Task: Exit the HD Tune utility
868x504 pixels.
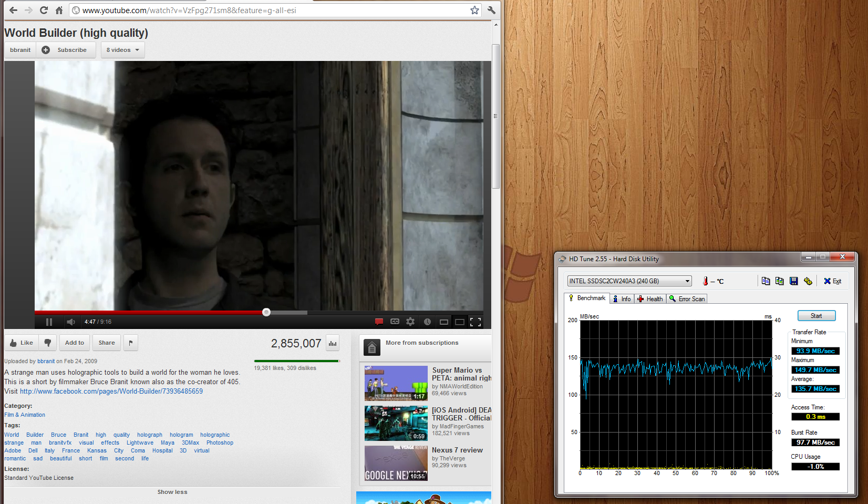Action: (832, 281)
